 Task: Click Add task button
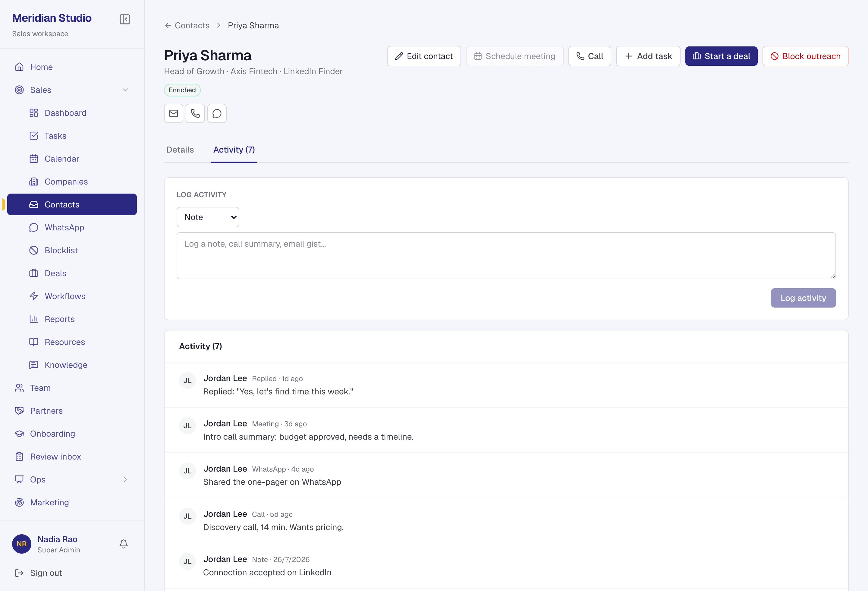pos(648,56)
